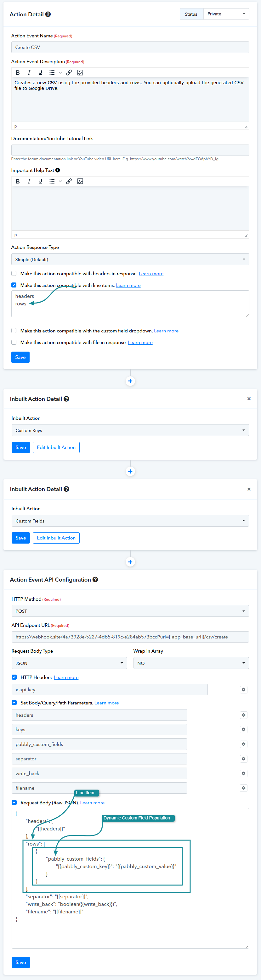261x980 pixels.
Task: Open Wrap in Array dropdown
Action: tap(190, 663)
